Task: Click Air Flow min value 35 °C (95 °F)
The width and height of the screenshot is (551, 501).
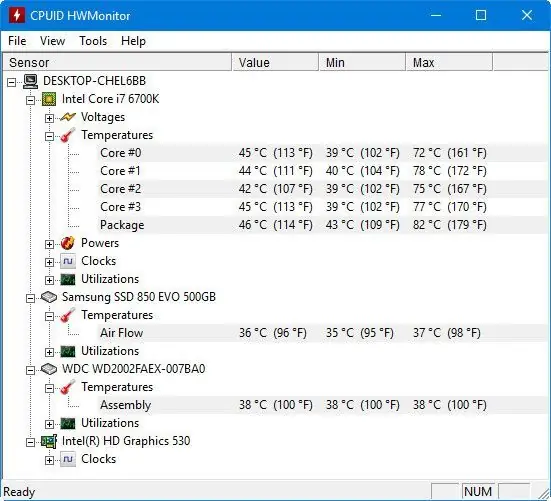Action: click(x=359, y=333)
